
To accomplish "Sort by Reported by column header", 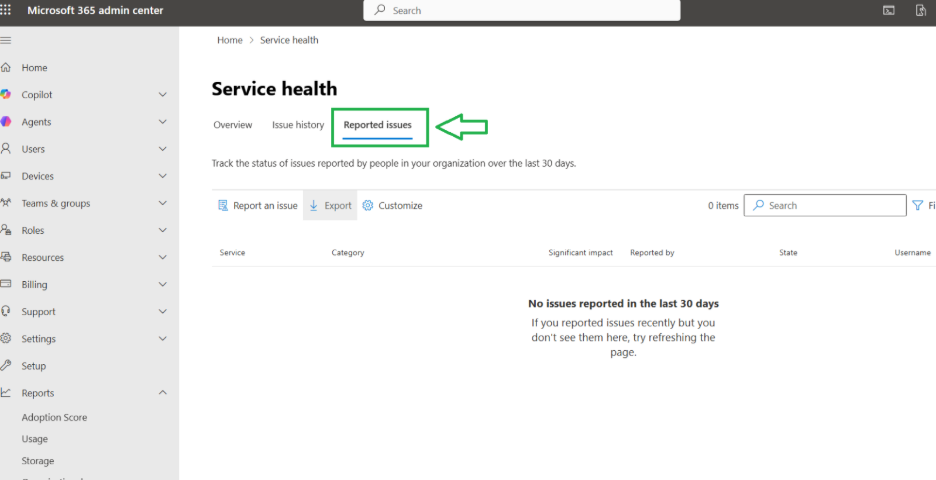I will point(652,253).
